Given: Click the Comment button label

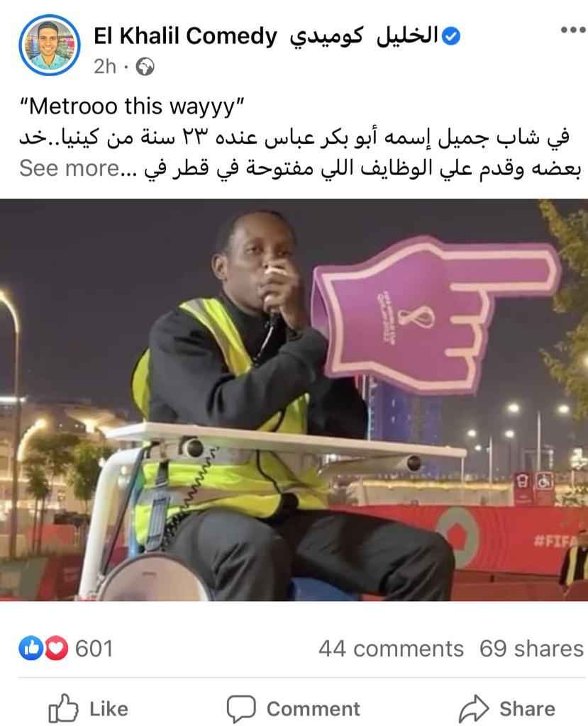Looking at the screenshot, I should 314,709.
